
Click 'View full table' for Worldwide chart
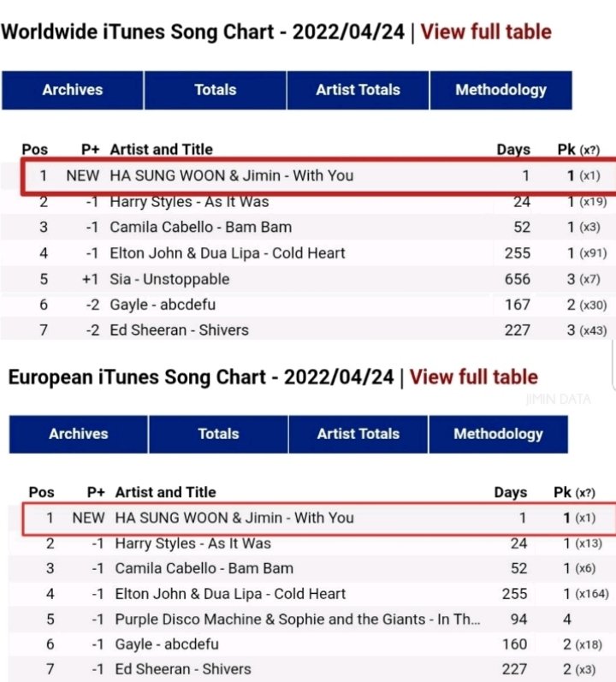486,33
